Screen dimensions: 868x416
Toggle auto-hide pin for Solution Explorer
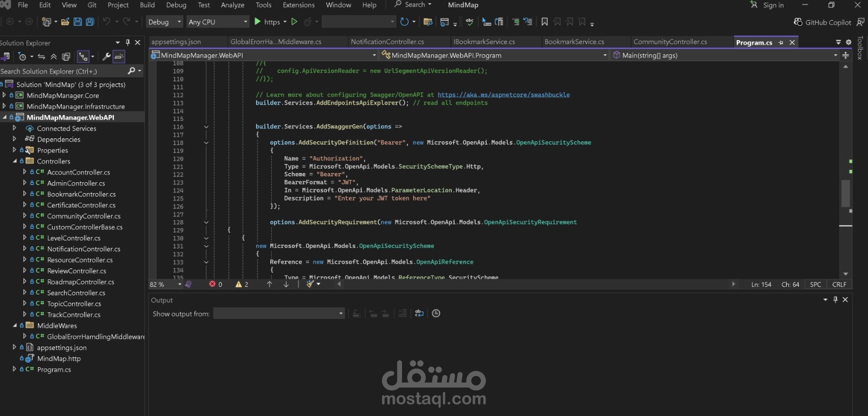(x=128, y=42)
